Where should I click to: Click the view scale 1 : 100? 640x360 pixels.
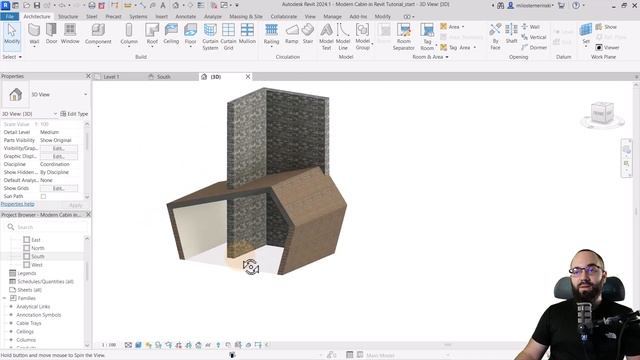point(109,345)
